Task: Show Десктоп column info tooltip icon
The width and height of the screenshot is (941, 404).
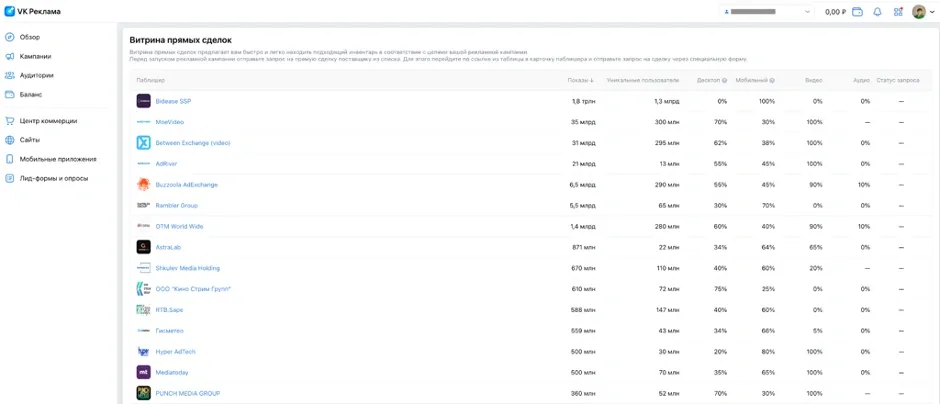Action: [x=724, y=80]
